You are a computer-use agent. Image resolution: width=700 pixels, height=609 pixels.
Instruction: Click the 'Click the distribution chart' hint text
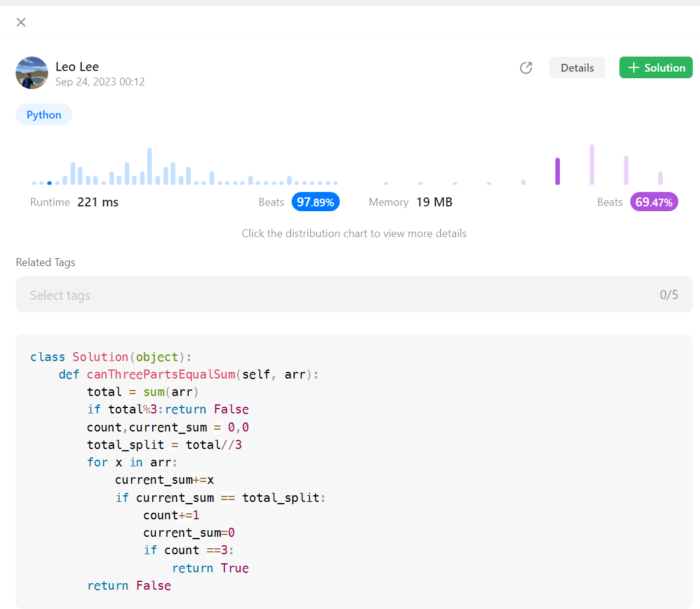coord(354,233)
